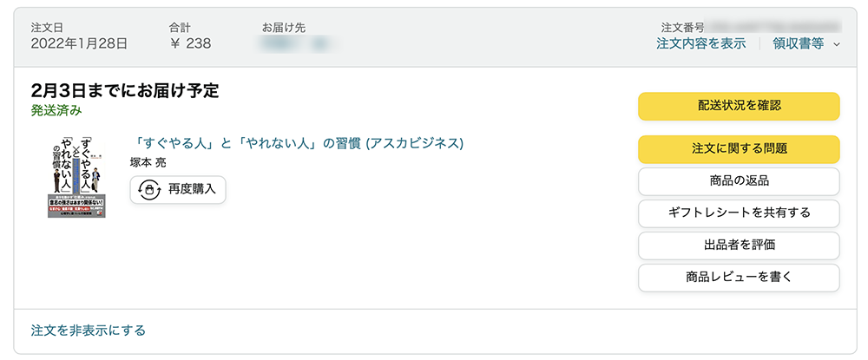Image resolution: width=868 pixels, height=360 pixels.
Task: Select 商品の返品 to return item
Action: (x=739, y=180)
